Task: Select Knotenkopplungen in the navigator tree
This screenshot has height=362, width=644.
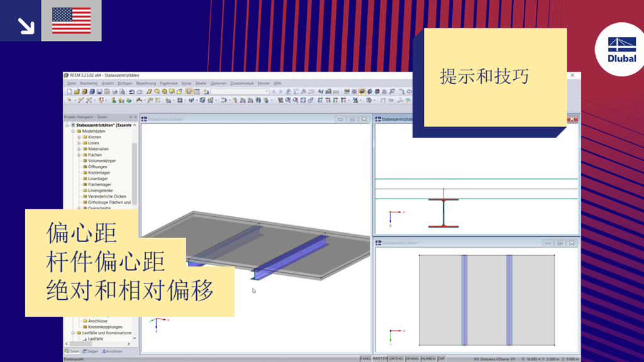Action: pos(105,327)
